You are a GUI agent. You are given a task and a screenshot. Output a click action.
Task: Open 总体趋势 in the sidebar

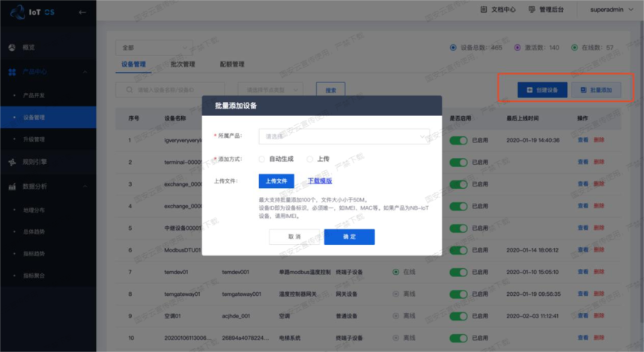(34, 231)
